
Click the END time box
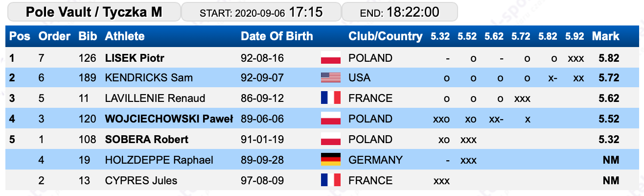(399, 12)
